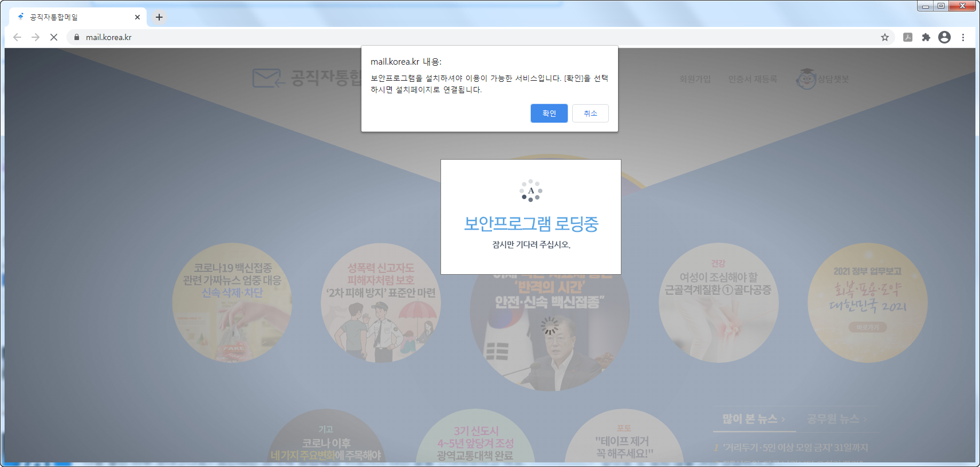Image resolution: width=980 pixels, height=467 pixels.
Task: Open the 인증서 재등록 link
Action: tap(753, 79)
